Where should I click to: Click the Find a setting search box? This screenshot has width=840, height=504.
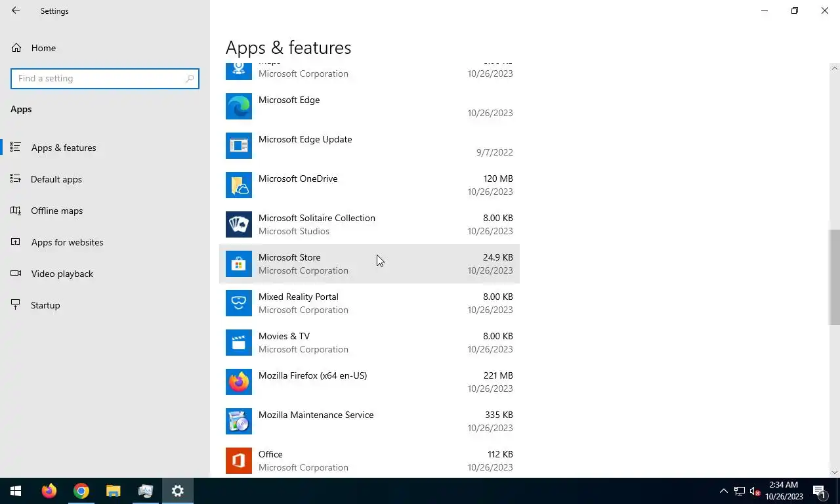[105, 78]
